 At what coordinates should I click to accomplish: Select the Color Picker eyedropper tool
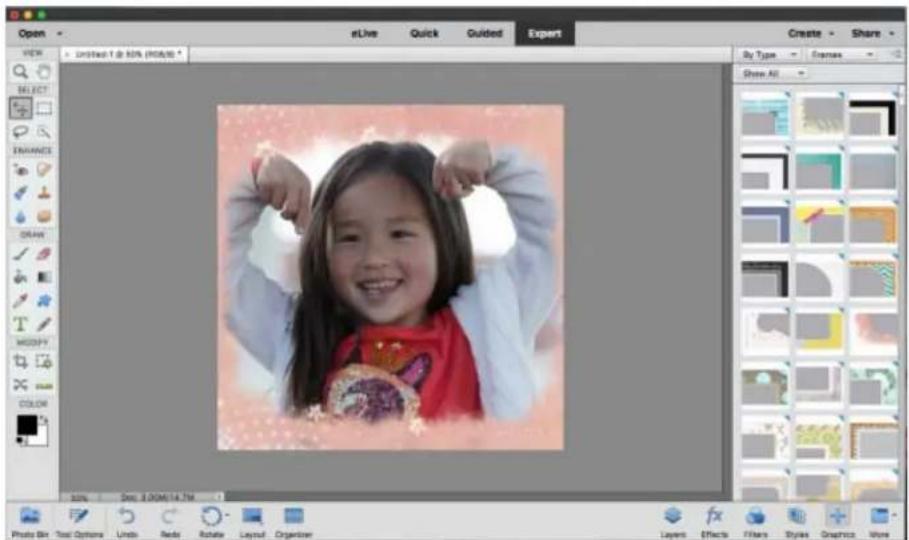click(20, 301)
